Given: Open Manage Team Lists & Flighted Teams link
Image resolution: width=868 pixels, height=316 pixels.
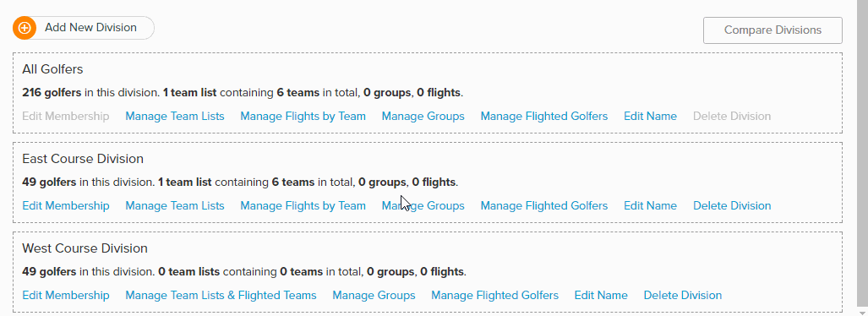Looking at the screenshot, I should coord(221,296).
